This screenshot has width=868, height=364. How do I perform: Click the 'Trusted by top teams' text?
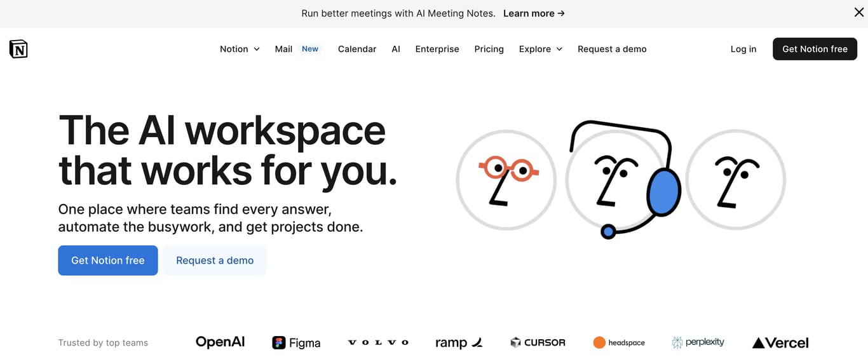[x=103, y=343]
